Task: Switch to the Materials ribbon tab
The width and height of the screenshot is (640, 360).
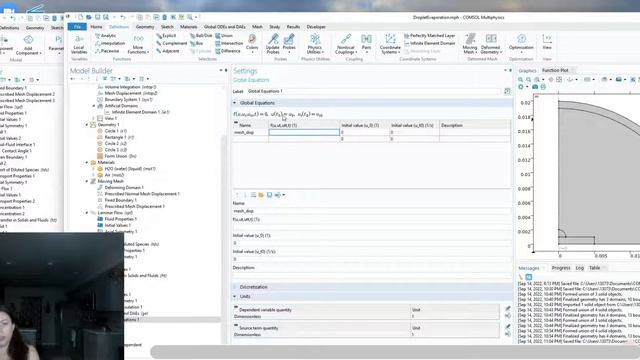Action: tap(189, 27)
